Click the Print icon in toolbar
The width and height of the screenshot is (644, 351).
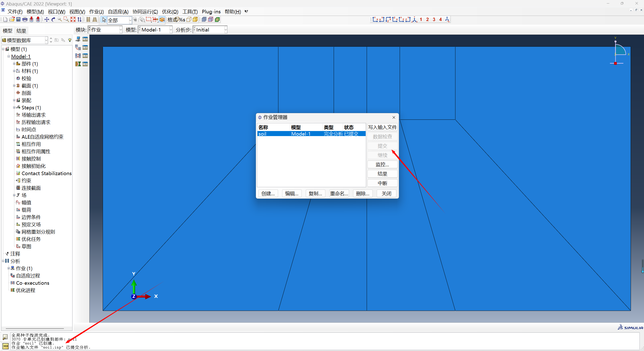tap(25, 19)
